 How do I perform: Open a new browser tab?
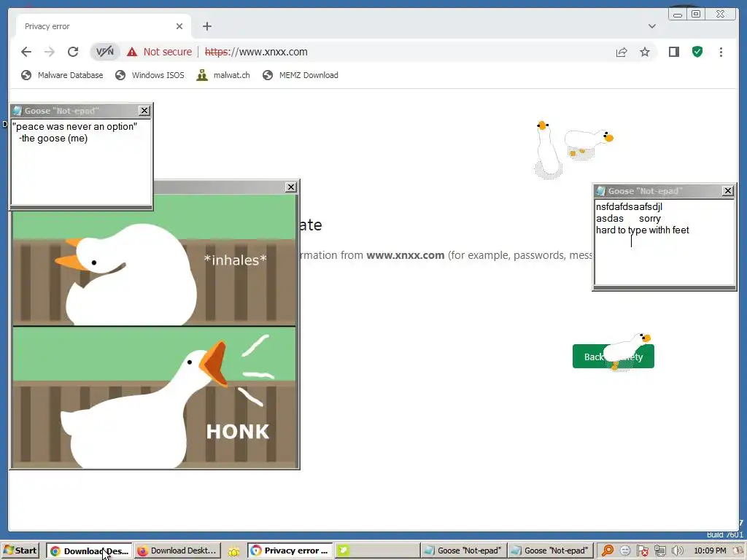(206, 26)
